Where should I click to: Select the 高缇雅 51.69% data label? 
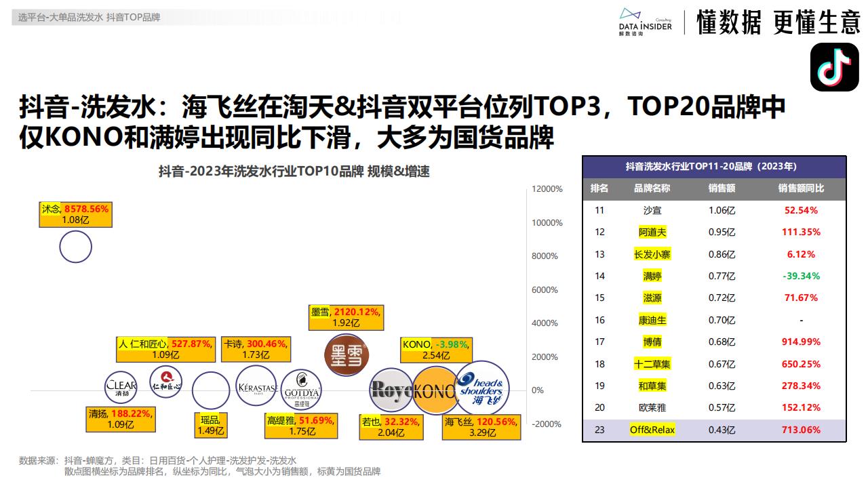tap(300, 426)
